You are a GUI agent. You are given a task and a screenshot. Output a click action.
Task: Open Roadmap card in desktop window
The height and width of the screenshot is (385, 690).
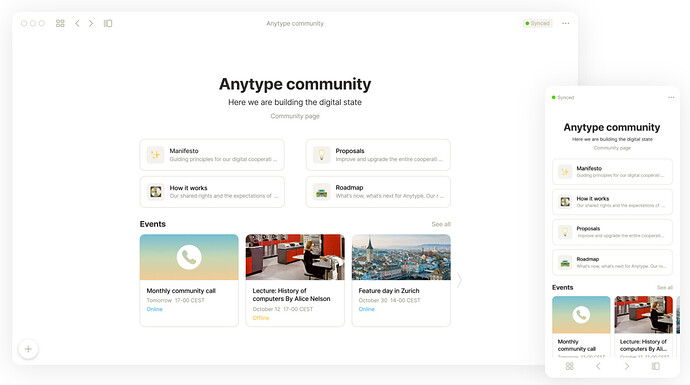[378, 192]
